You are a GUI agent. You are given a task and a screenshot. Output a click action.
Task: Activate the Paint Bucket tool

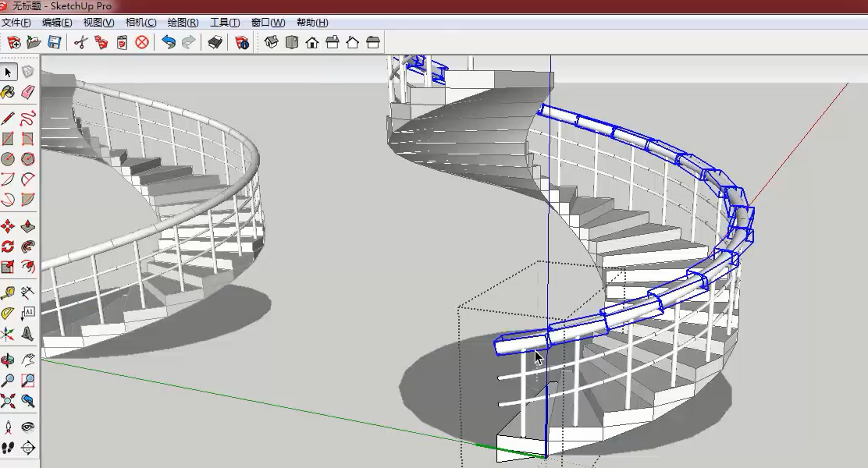pos(8,93)
